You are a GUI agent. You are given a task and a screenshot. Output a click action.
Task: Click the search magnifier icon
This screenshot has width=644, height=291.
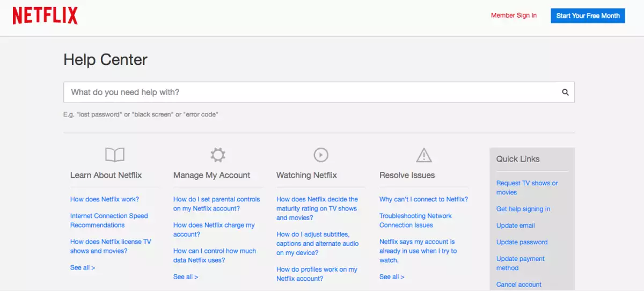tap(565, 92)
